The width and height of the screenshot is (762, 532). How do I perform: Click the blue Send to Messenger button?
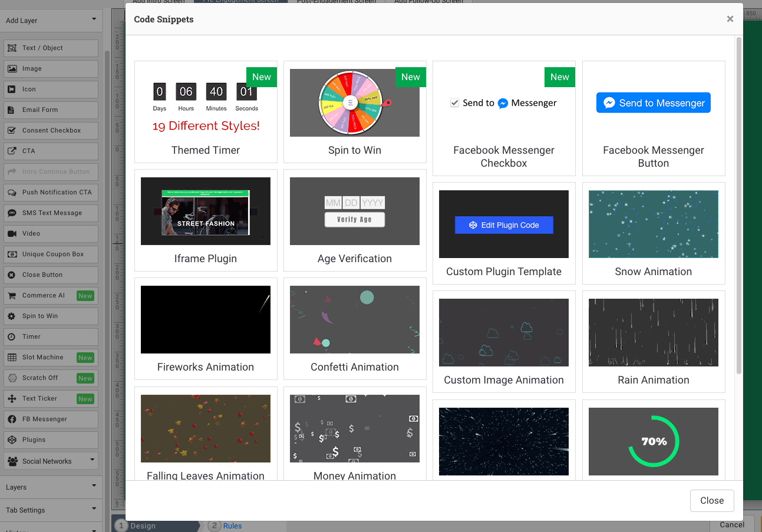(x=653, y=103)
